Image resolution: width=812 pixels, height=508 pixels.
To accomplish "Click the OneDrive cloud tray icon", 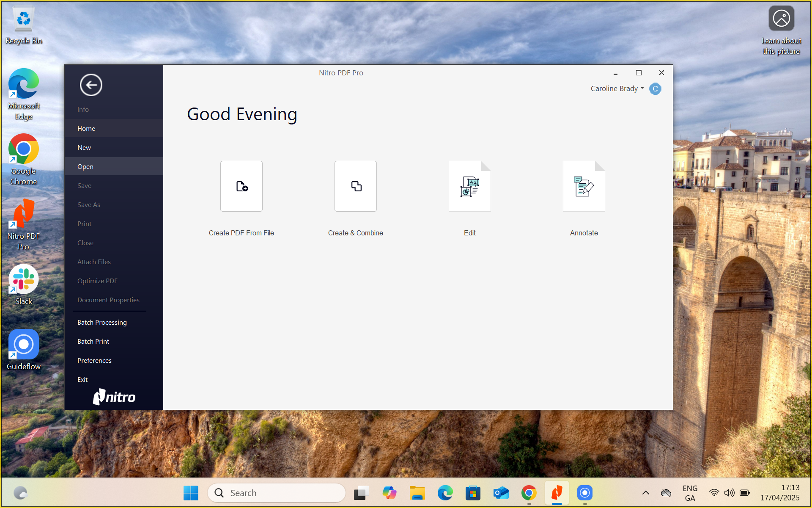I will [666, 493].
